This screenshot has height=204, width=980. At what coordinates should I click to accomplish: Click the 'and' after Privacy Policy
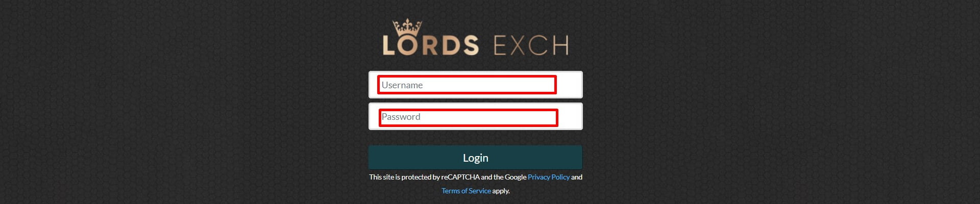pos(577,177)
